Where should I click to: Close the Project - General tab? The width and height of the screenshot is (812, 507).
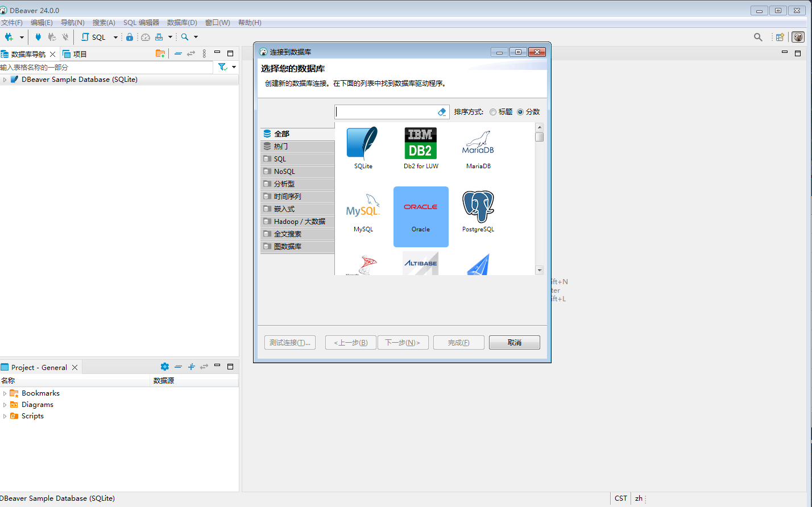[76, 367]
